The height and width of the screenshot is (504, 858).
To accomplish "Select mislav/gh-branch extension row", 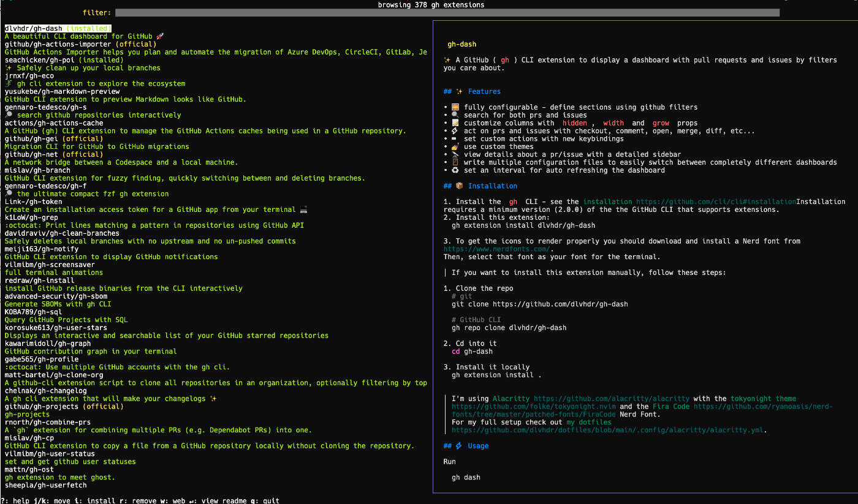I will pyautogui.click(x=37, y=170).
